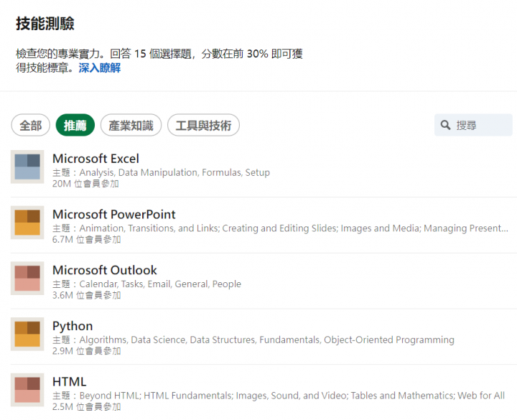The image size is (517, 420).
Task: Open Microsoft PowerPoint assessment title
Action: point(113,214)
